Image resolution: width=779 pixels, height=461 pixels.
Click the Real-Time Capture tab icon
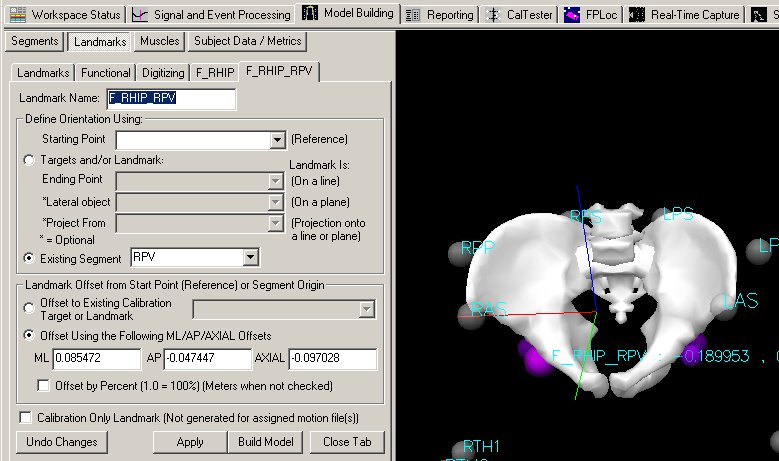(x=636, y=15)
